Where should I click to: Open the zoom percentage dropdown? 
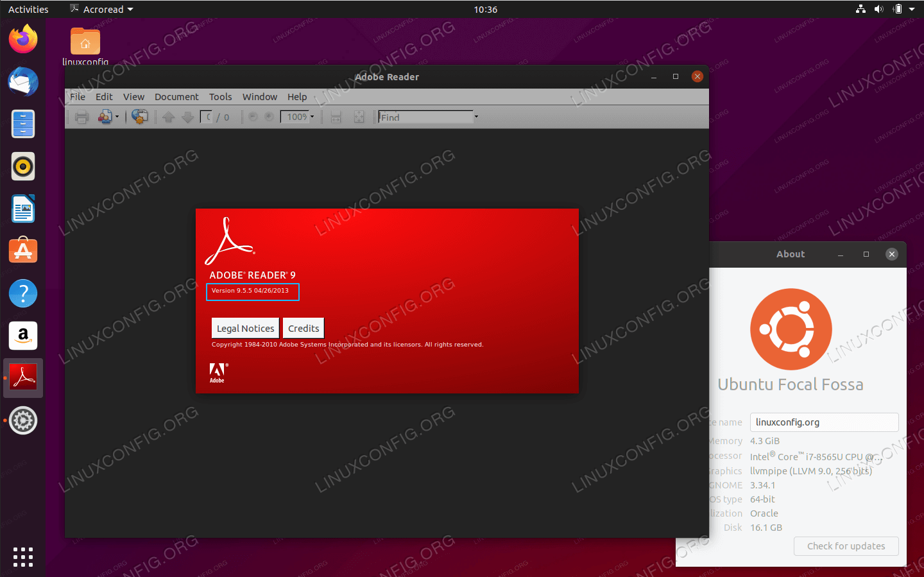coord(312,117)
